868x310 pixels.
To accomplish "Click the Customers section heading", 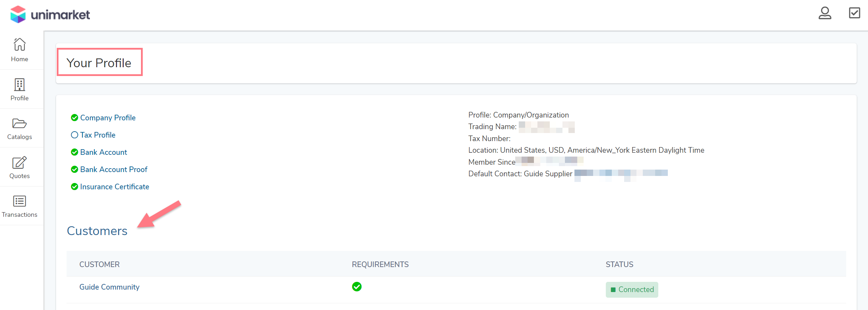I will point(97,231).
